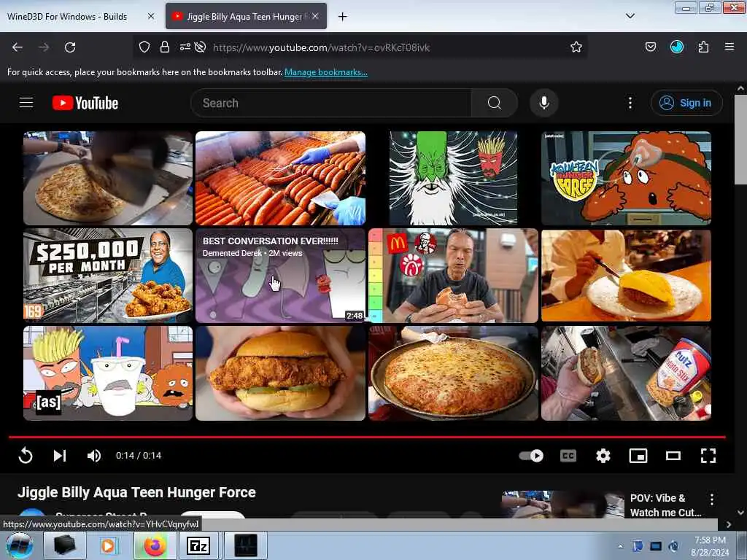Image resolution: width=747 pixels, height=560 pixels.
Task: Open the taskbar clock showing 7:58 PM
Action: 710,546
